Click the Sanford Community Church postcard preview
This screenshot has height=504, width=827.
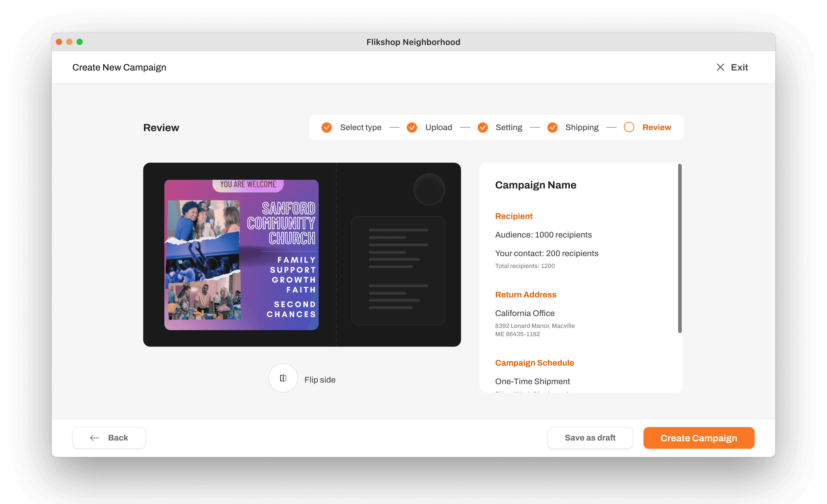click(241, 255)
